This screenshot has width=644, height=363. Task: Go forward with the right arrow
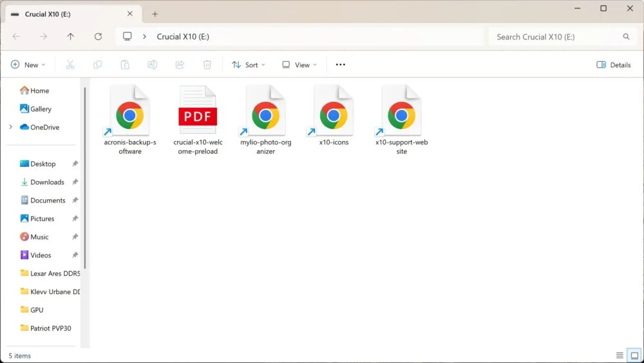coord(44,37)
